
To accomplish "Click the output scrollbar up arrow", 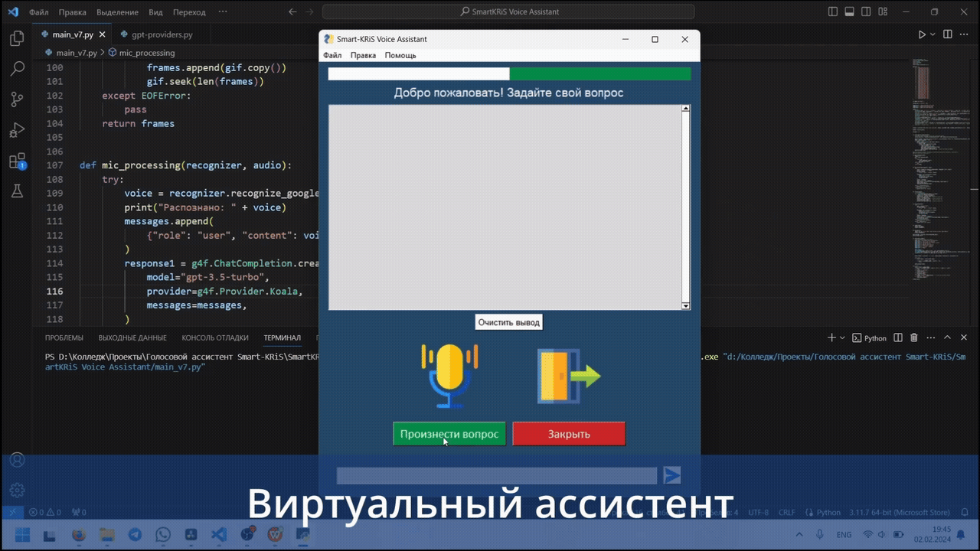I will coord(685,109).
